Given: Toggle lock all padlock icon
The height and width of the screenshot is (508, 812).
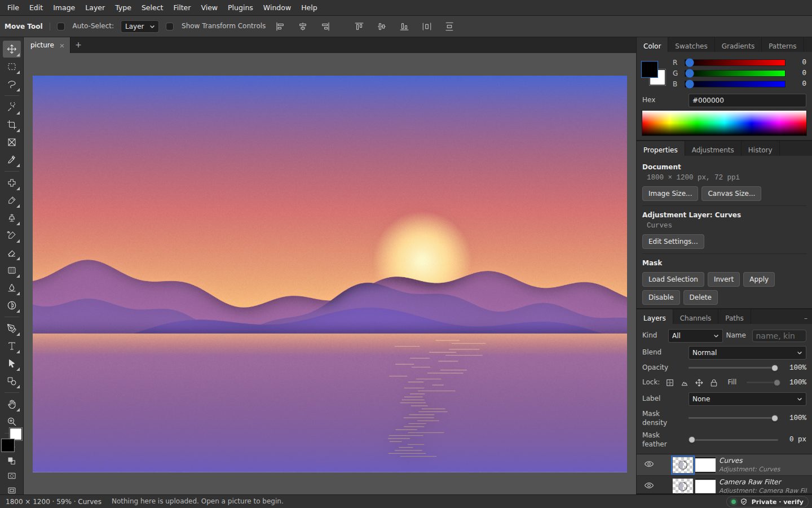Looking at the screenshot, I should 714,383.
